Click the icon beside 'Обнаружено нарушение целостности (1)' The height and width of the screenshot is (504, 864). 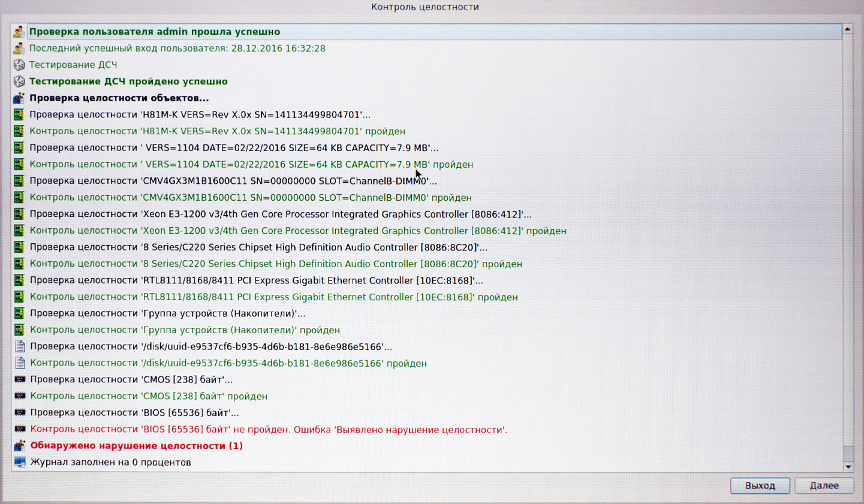pyautogui.click(x=20, y=446)
